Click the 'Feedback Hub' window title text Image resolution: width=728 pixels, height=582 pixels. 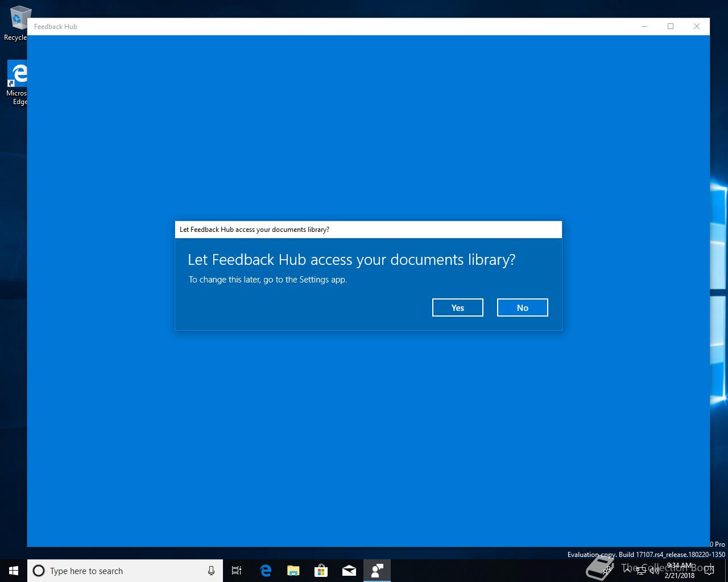[x=56, y=27]
